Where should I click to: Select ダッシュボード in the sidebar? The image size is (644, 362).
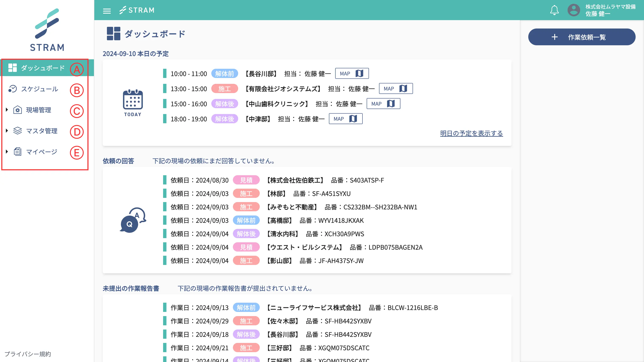point(43,68)
